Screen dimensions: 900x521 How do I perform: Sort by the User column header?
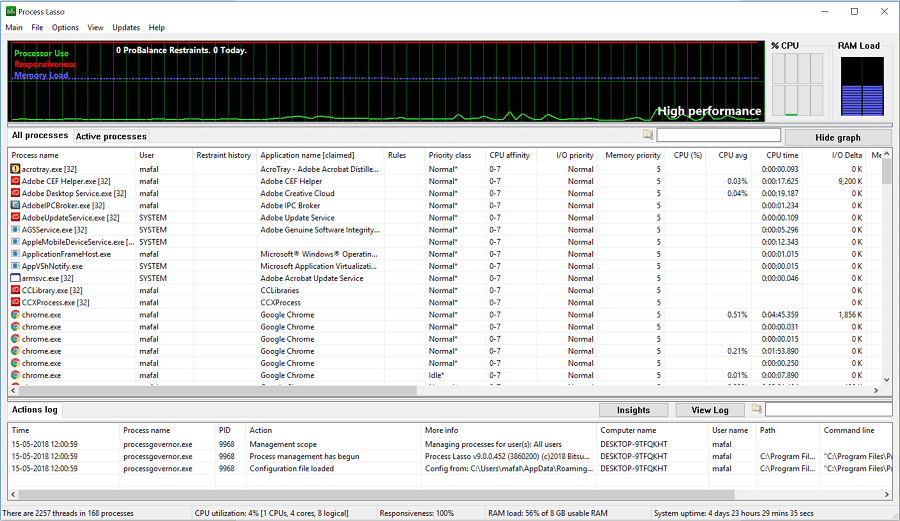tap(164, 155)
